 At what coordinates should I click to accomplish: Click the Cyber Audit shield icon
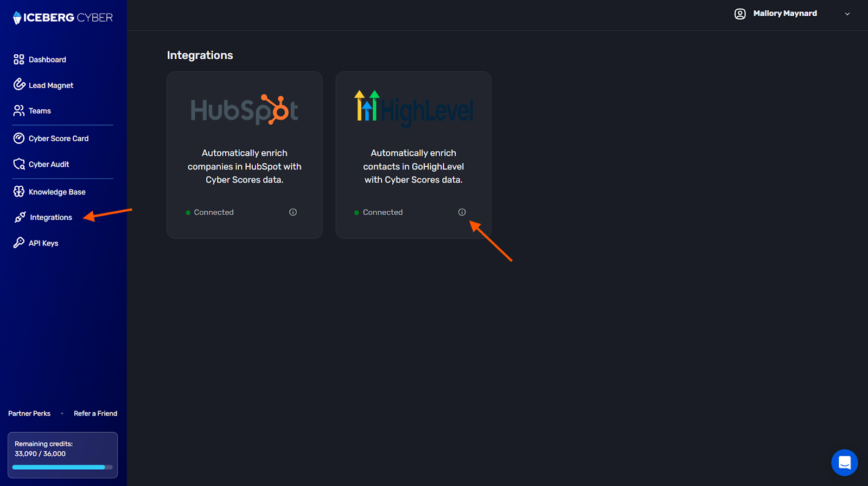[x=19, y=164]
